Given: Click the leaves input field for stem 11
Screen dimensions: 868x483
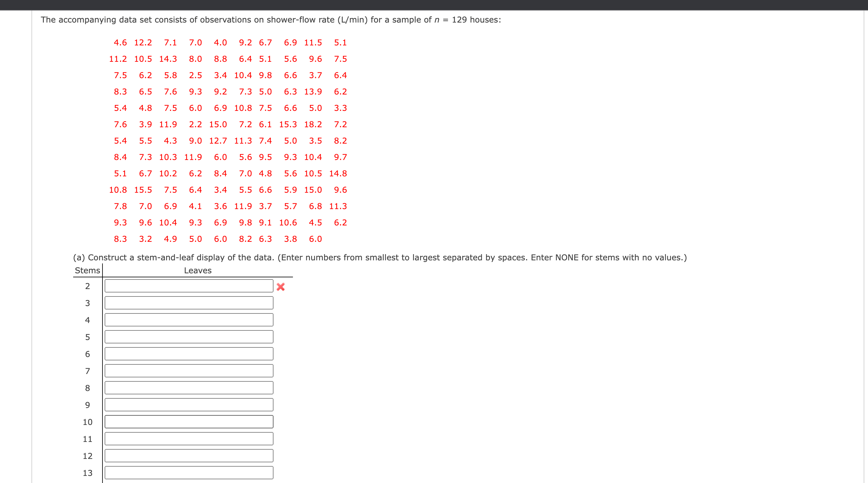Looking at the screenshot, I should [189, 439].
